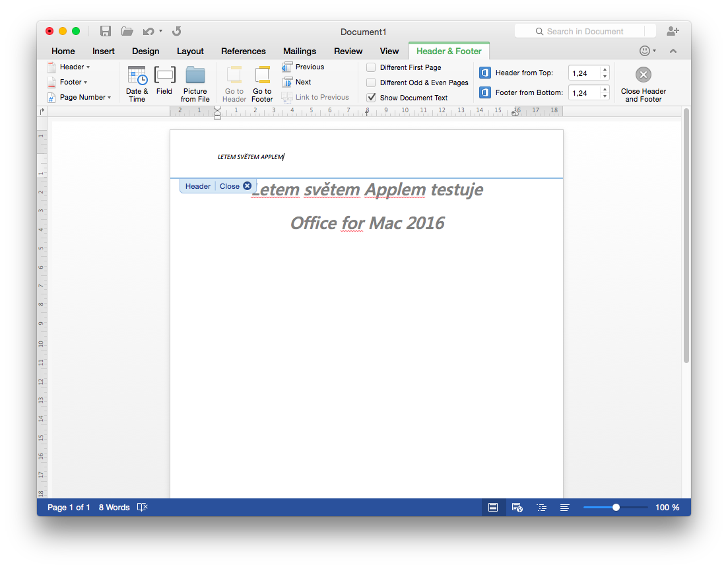This screenshot has width=728, height=569.
Task: Click Close Header and Footer icon
Action: click(643, 75)
